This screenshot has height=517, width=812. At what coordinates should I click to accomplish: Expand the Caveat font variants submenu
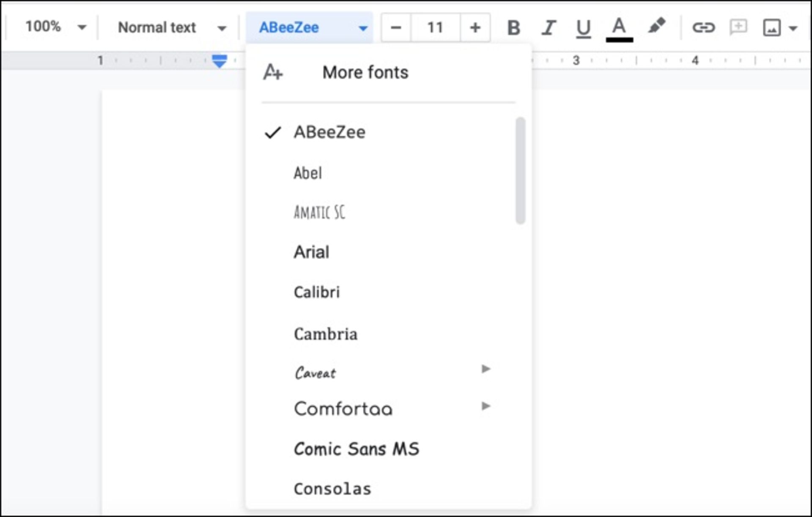[486, 369]
